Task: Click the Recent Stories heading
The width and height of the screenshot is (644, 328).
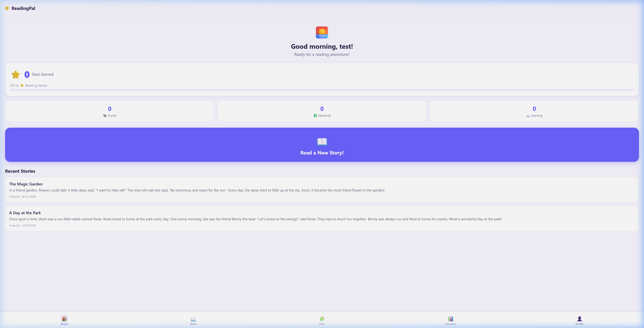Action: click(20, 171)
